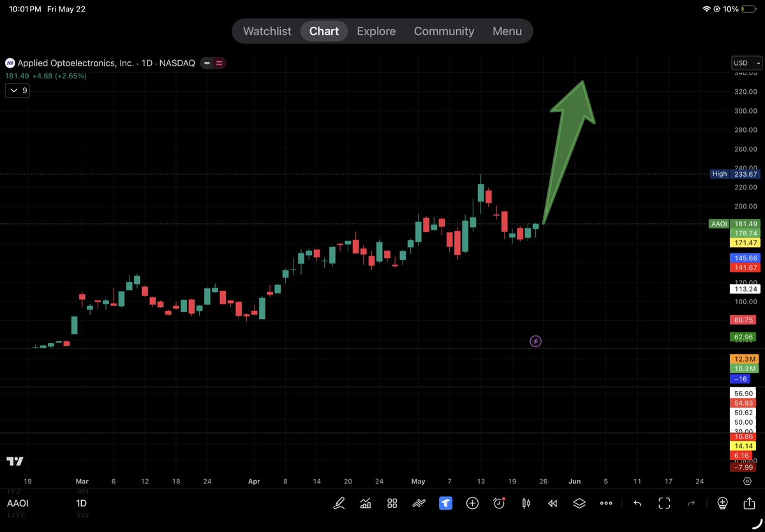The image size is (765, 532).
Task: Tap the compare lines icon
Action: point(419,503)
